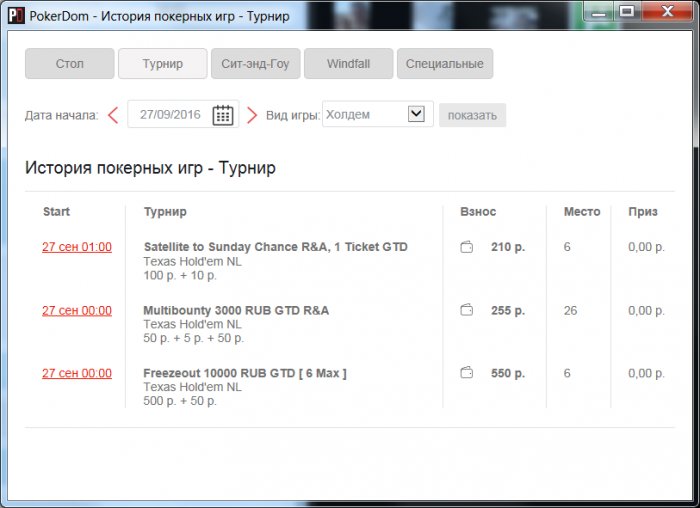Screen dimensions: 700x508
Task: Select Freezeout 10000 RUB GTD tournament name
Action: [x=245, y=373]
